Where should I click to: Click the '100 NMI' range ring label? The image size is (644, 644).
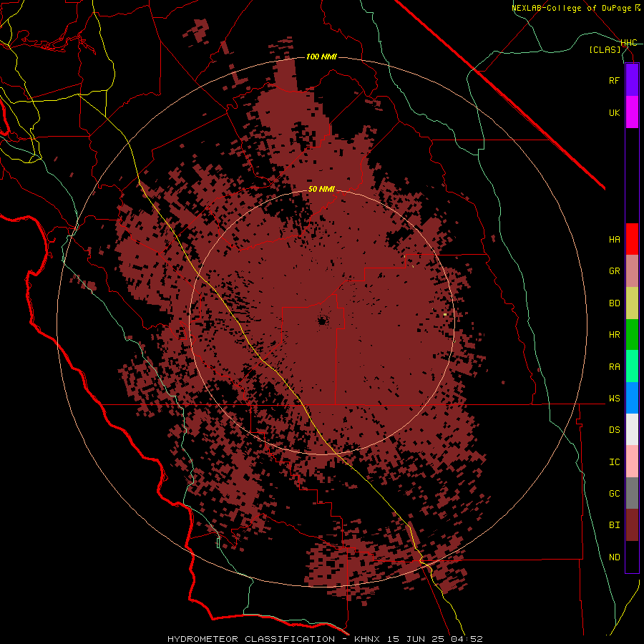(x=321, y=57)
